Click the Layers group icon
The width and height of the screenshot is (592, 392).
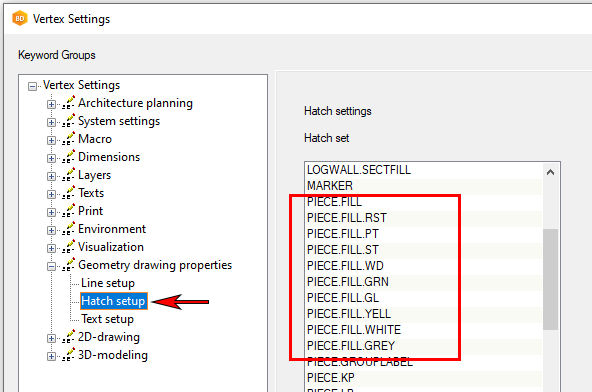click(x=68, y=175)
